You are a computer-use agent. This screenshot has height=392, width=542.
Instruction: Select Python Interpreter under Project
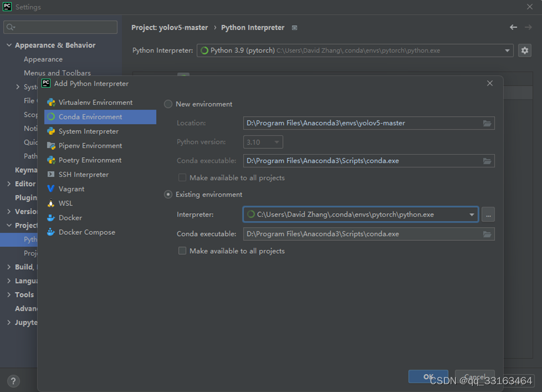[x=19, y=239]
